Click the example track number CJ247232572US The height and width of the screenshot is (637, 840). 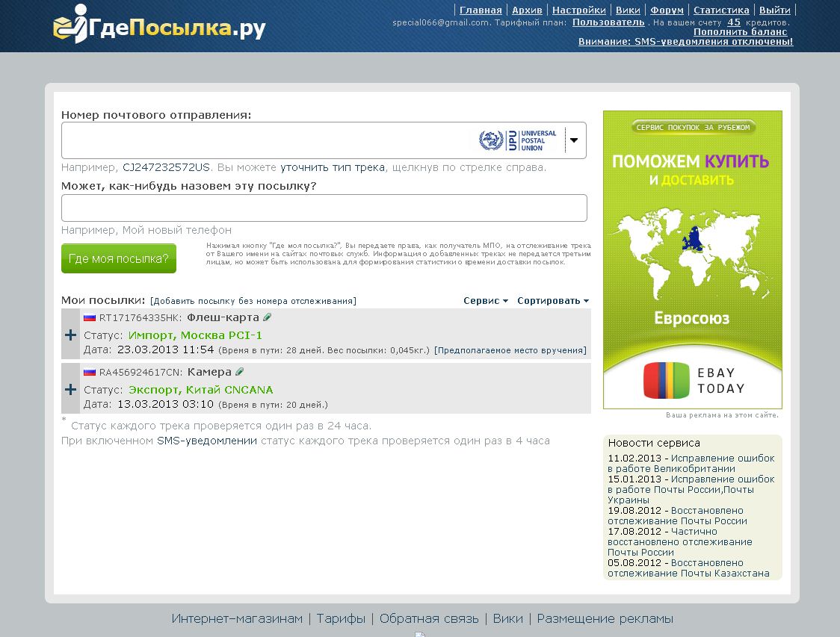pos(166,167)
